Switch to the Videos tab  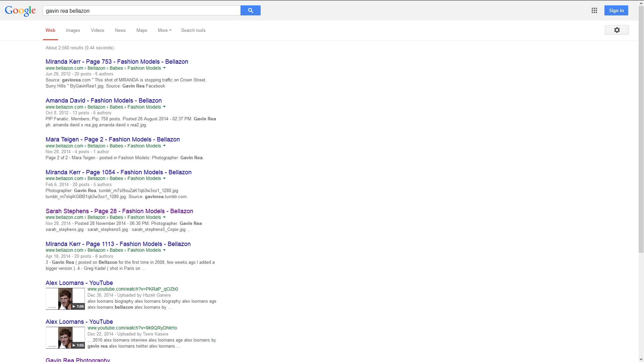97,30
